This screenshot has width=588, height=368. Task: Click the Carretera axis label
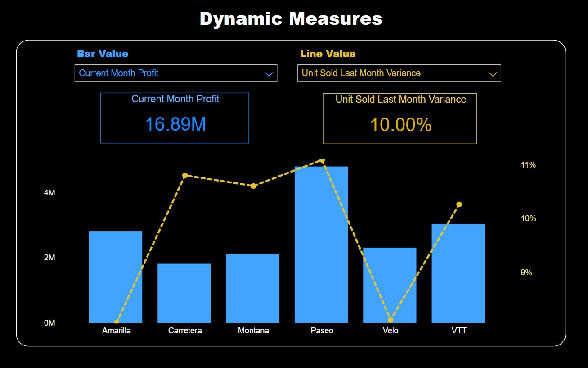[185, 331]
